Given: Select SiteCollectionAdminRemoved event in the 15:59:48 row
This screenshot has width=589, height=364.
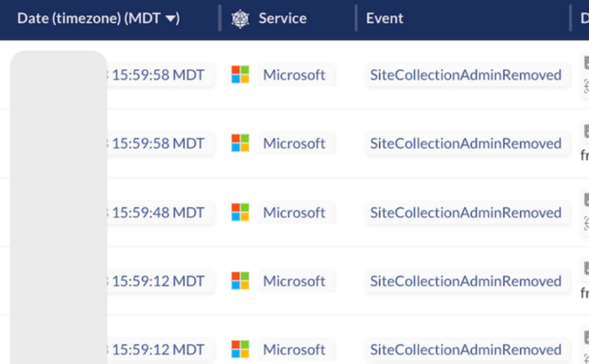Looking at the screenshot, I should pos(466,213).
